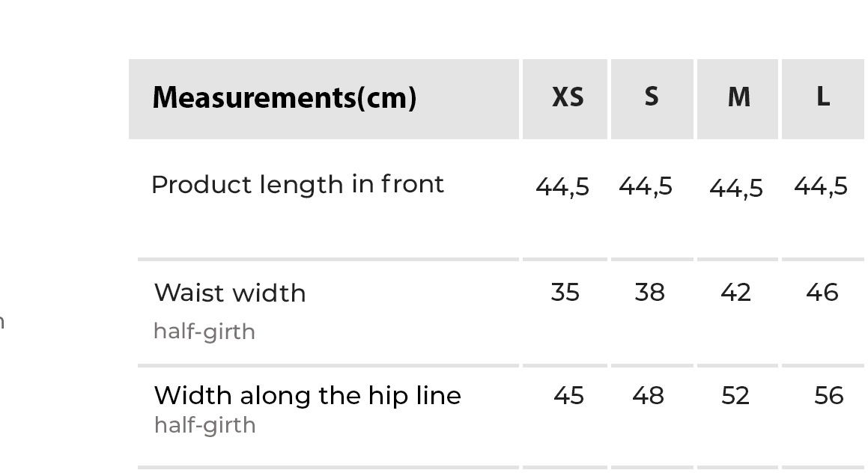Select the XS hip width value 45

click(568, 395)
